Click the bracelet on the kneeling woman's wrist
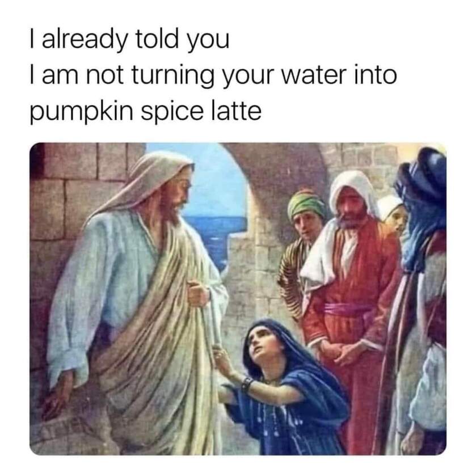 pyautogui.click(x=246, y=384)
